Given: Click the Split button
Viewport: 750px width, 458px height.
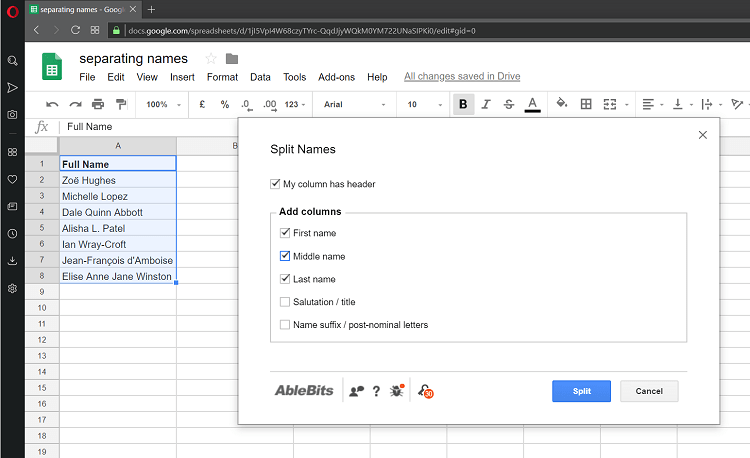Looking at the screenshot, I should pos(581,391).
